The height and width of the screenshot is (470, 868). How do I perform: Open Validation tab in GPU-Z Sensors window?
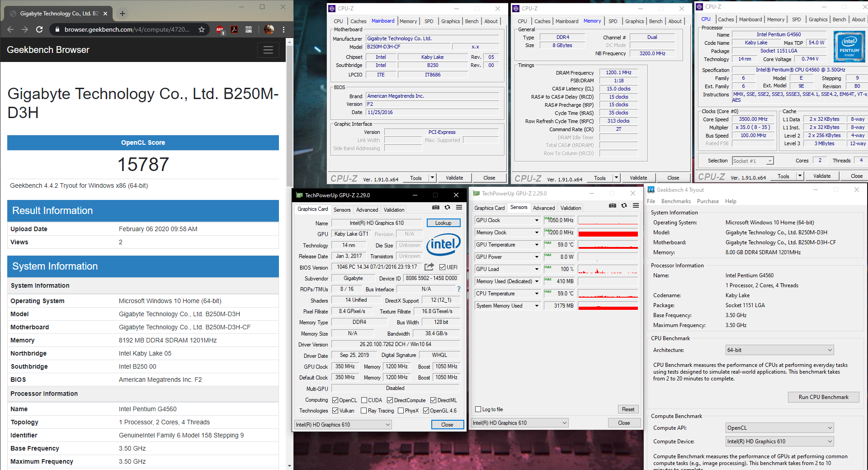tap(571, 208)
